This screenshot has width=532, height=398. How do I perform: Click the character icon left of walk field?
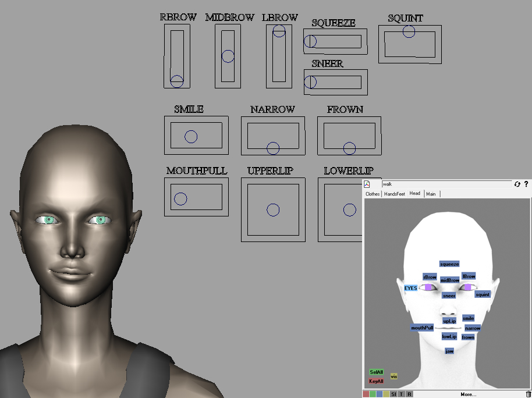(x=367, y=184)
